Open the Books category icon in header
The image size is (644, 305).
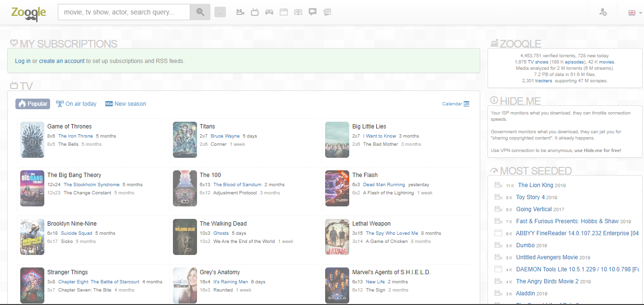click(298, 12)
